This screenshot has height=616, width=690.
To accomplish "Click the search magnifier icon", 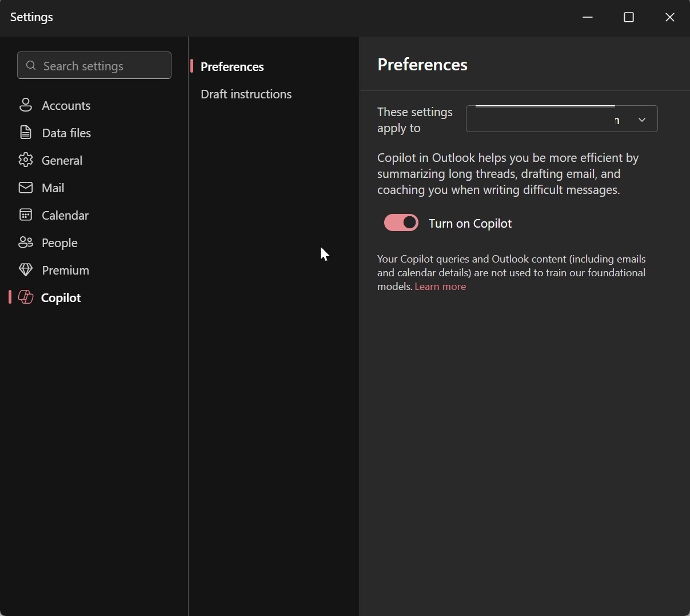I will (x=31, y=66).
